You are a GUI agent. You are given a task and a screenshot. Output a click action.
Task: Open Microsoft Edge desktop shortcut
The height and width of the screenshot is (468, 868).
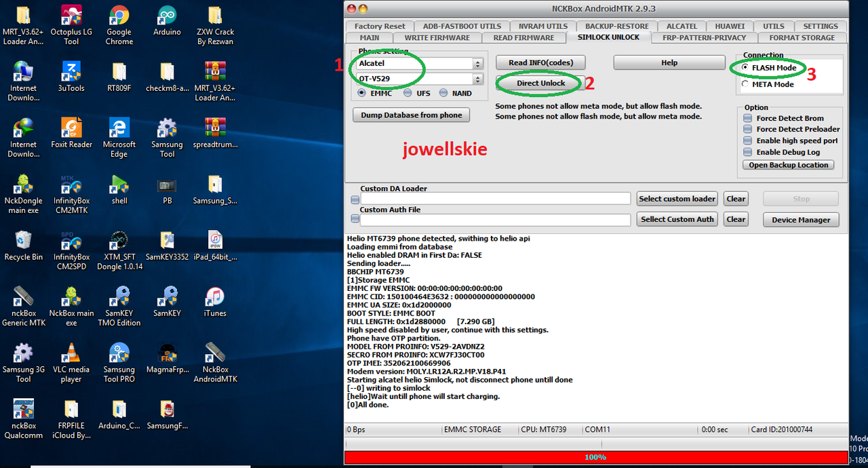(119, 138)
